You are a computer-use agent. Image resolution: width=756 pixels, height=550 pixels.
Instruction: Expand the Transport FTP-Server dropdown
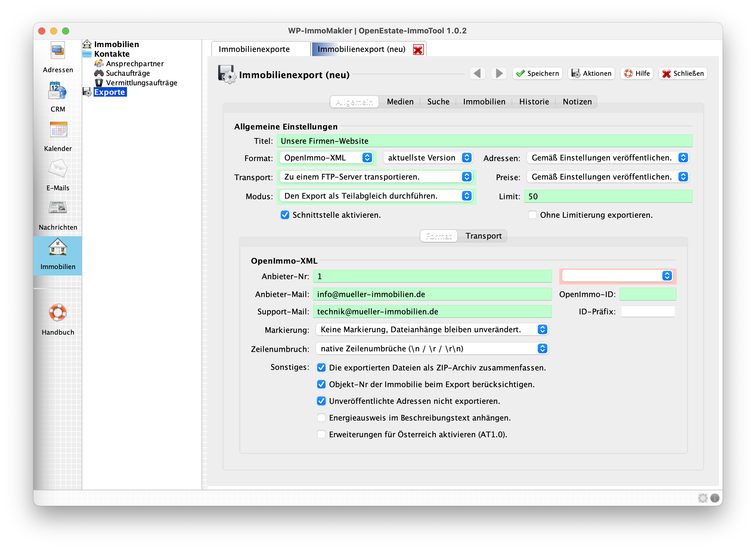(376, 177)
